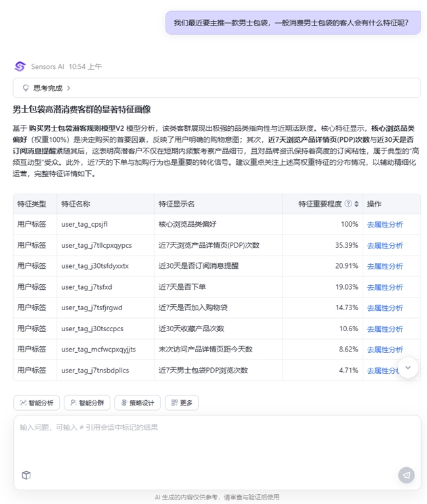Click 去属性分析 for 近30天是否订阅消息提醒
427x504 pixels.
(x=385, y=266)
